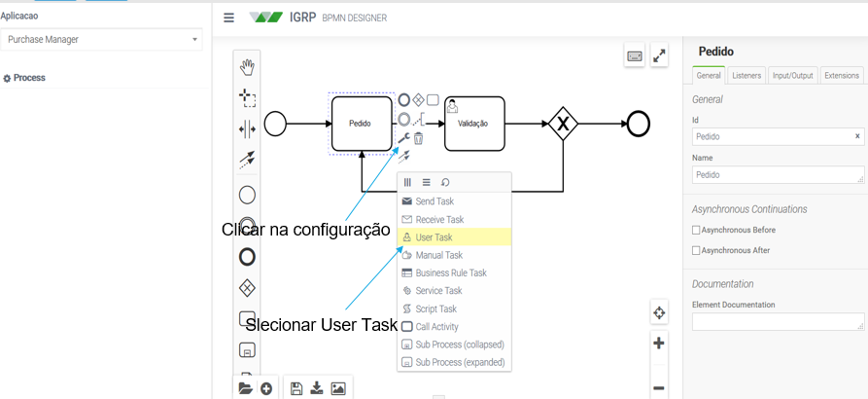This screenshot has height=399, width=868.
Task: Select the exclusive gateway X diamond
Action: tap(563, 124)
